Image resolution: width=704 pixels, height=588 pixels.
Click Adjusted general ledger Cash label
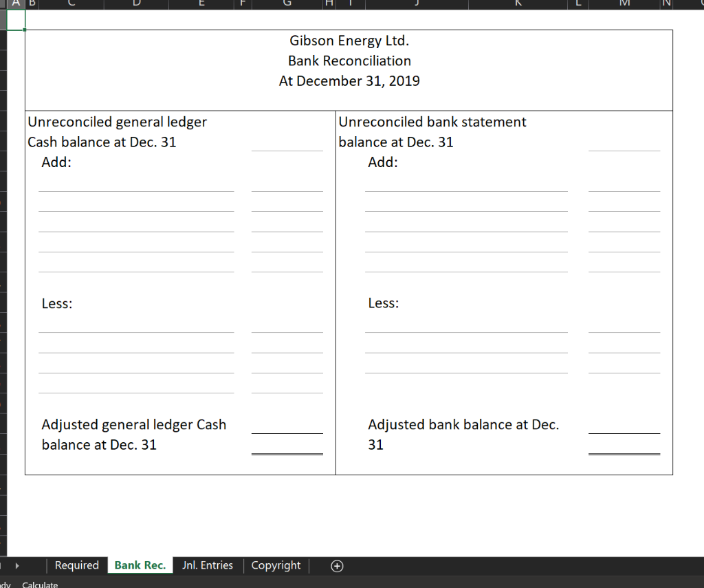click(134, 425)
